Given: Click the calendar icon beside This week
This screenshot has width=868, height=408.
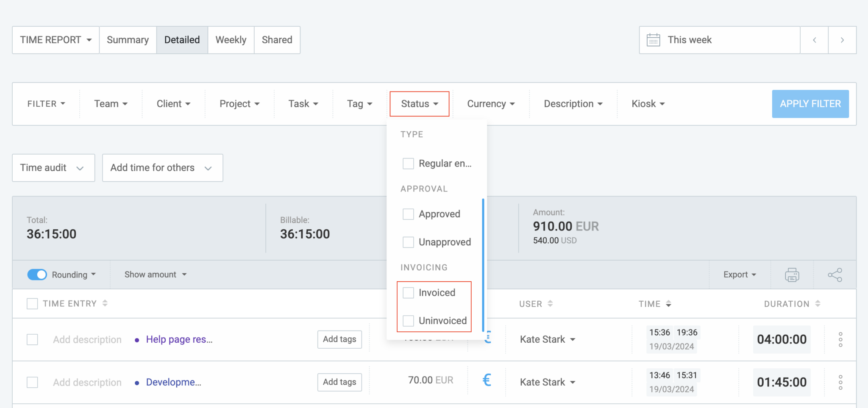Looking at the screenshot, I should click(654, 40).
